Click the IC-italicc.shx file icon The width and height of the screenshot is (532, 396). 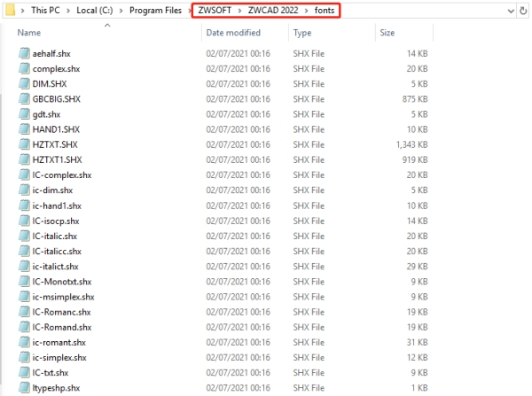[24, 252]
